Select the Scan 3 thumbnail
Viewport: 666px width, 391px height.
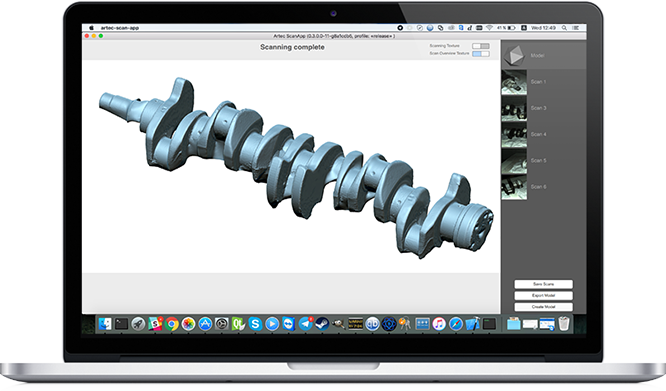tap(514, 108)
